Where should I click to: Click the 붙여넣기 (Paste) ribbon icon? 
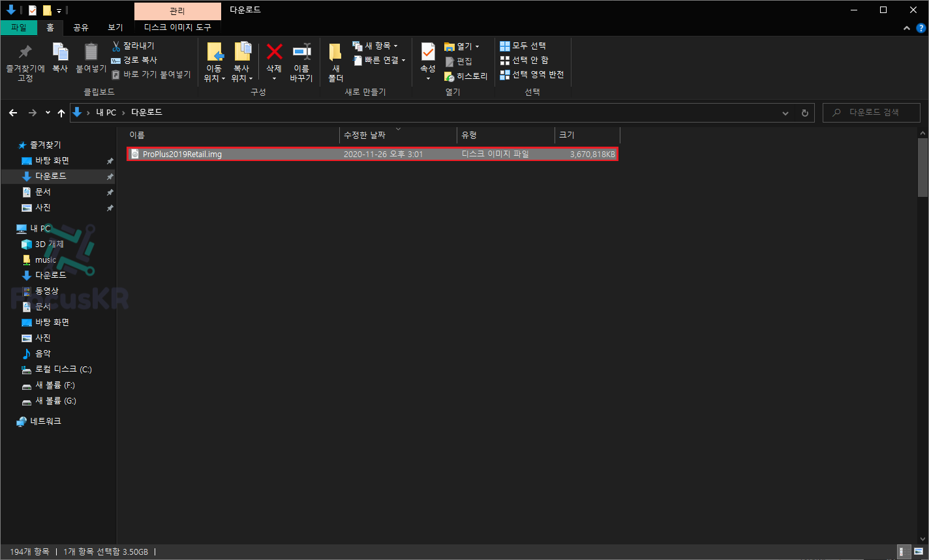pos(91,52)
